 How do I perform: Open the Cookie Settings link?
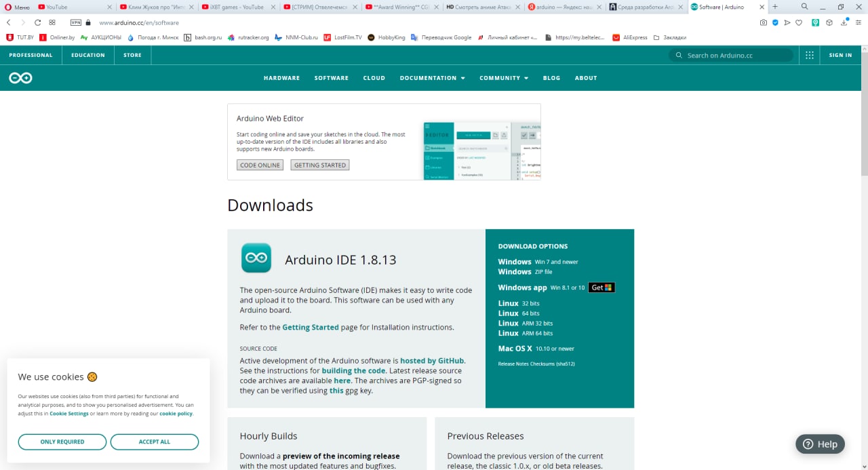pos(69,414)
